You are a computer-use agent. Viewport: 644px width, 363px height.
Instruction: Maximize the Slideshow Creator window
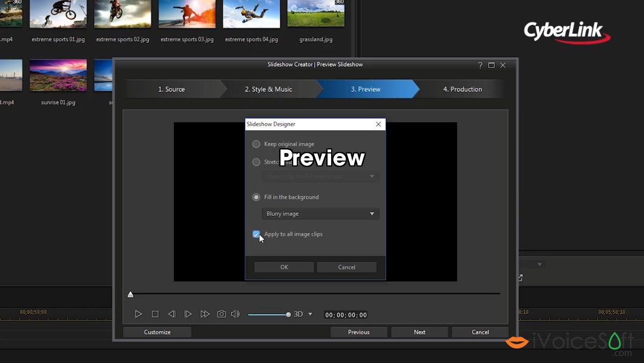tap(492, 65)
